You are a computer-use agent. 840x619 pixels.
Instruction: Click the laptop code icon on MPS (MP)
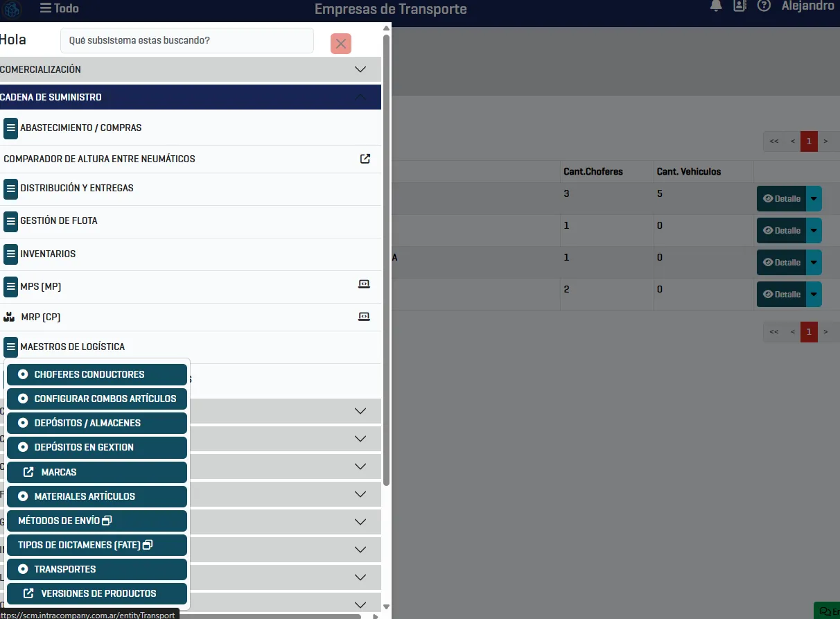tap(364, 284)
